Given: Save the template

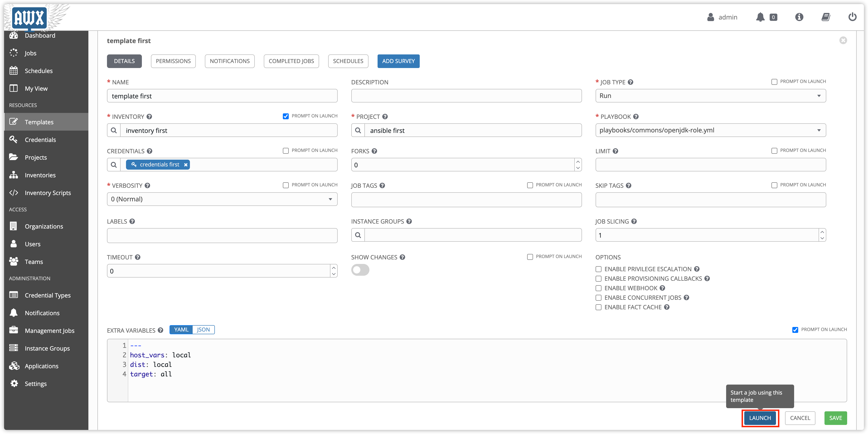Looking at the screenshot, I should pyautogui.click(x=835, y=418).
